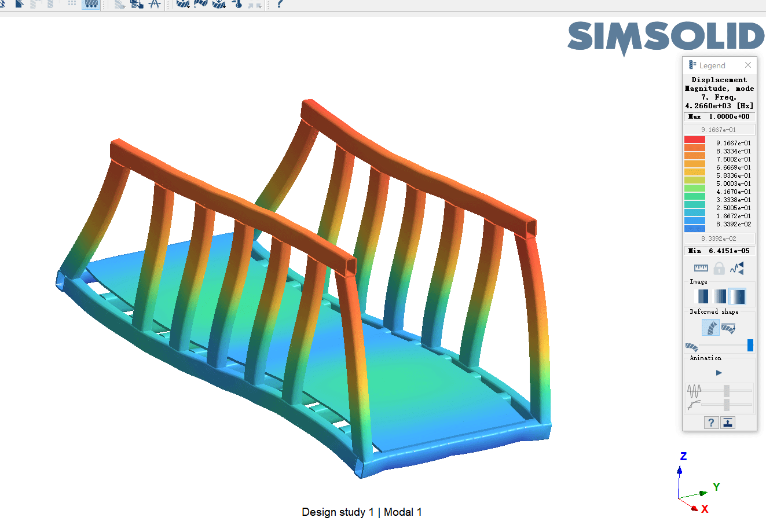Click the padlock icon in Legend

click(719, 268)
